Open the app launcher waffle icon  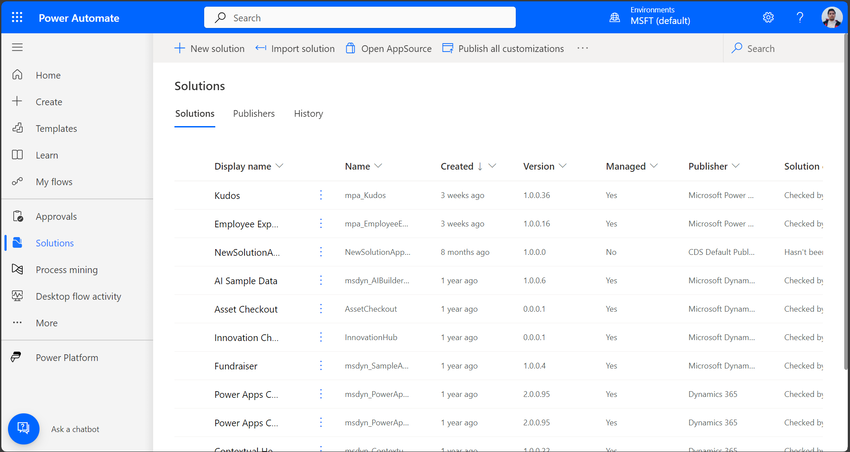point(17,18)
